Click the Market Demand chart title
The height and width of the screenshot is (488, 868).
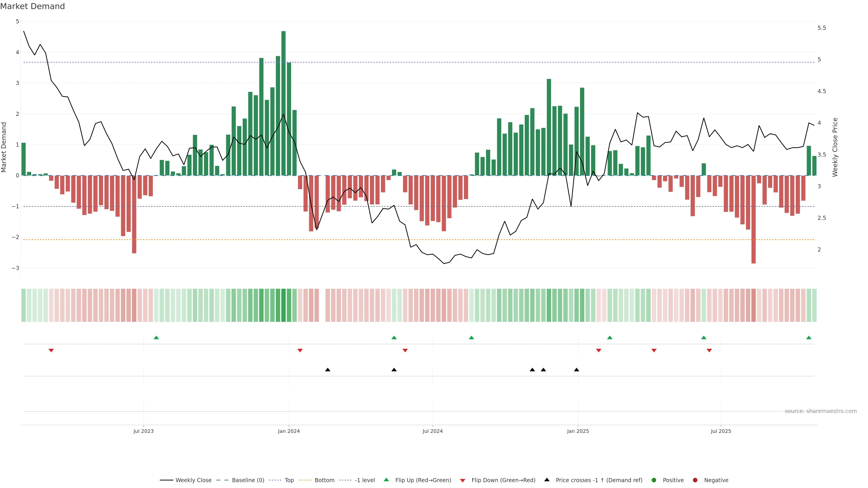(32, 6)
